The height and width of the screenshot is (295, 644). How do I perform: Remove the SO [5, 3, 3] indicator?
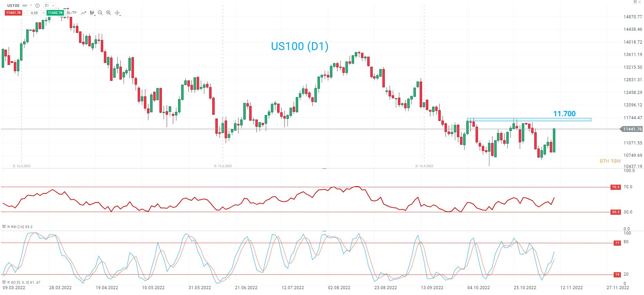(9, 282)
